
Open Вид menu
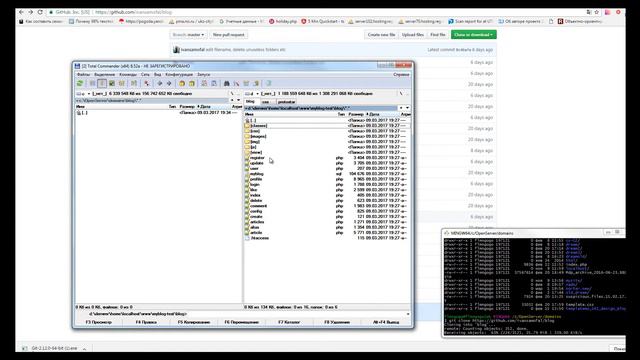158,75
